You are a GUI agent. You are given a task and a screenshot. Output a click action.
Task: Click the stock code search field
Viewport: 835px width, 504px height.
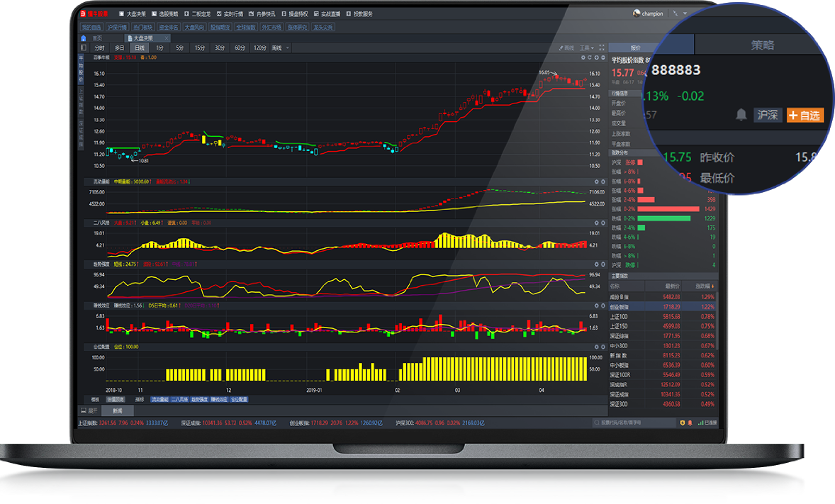634,423
